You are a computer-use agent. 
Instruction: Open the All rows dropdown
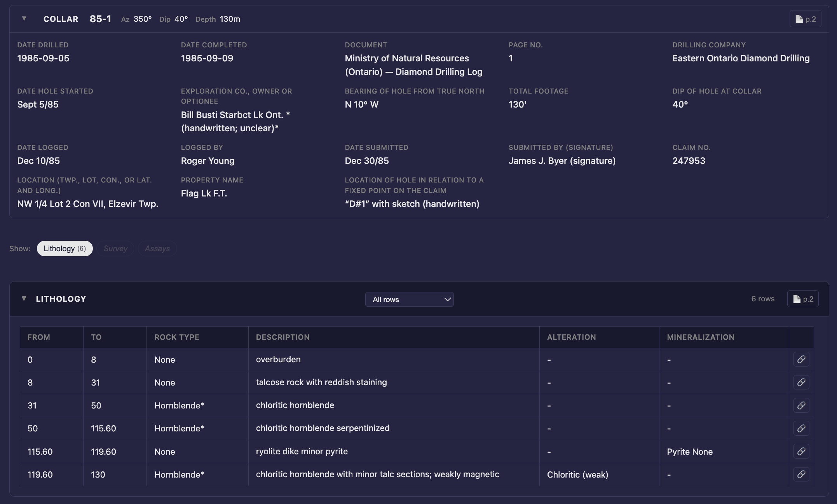[409, 299]
